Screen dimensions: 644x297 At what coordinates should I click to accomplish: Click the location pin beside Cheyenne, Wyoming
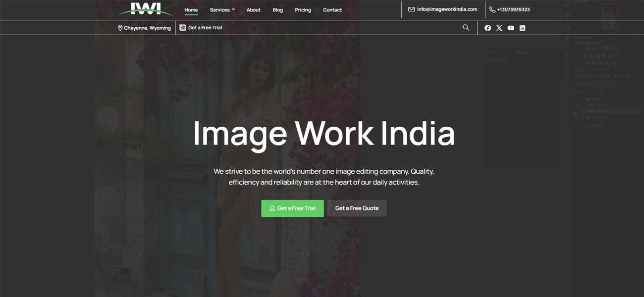(x=120, y=27)
